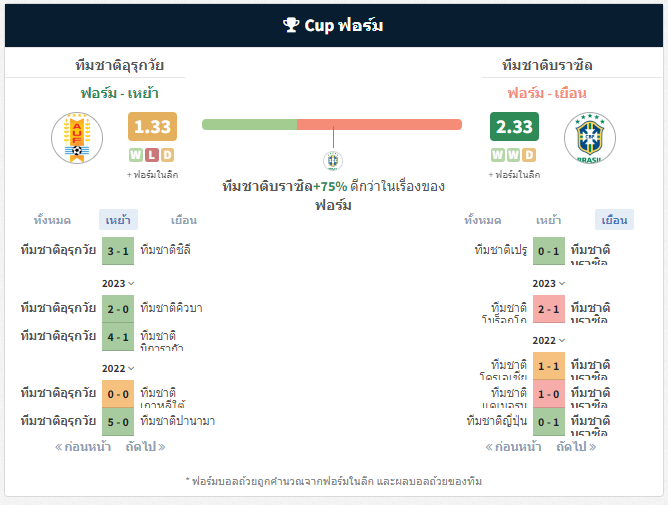Viewport: 668px width, 505px height.
Task: Click the small Brazil badge under the form bar
Action: 333,161
